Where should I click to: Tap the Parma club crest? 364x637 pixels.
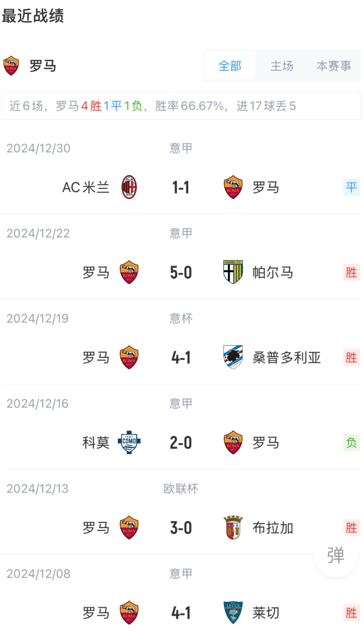pos(233,273)
